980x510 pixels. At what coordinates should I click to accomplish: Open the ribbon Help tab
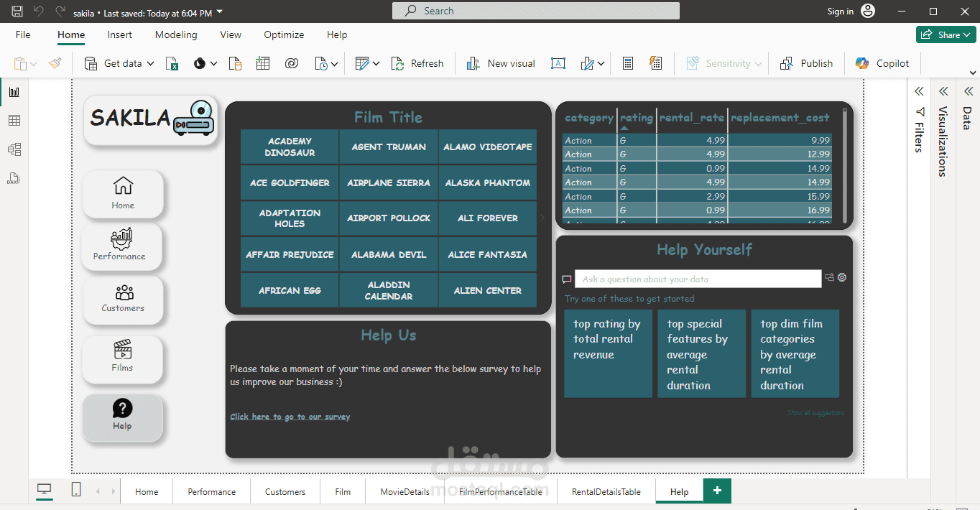(337, 34)
